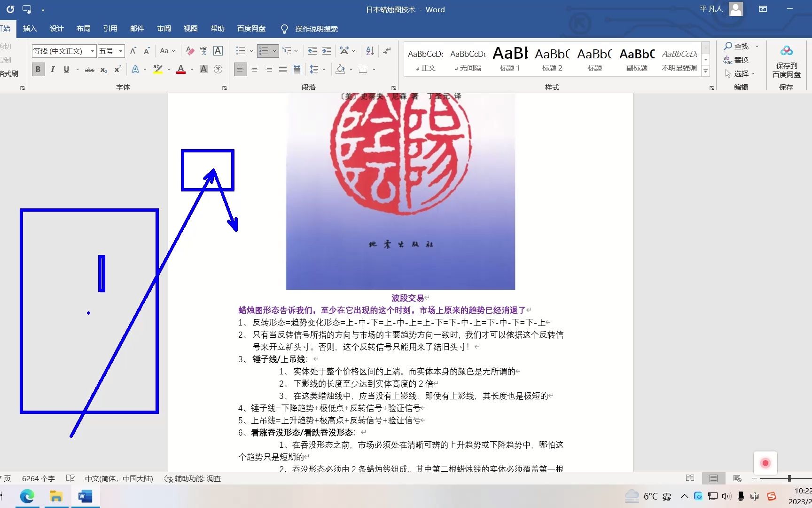The width and height of the screenshot is (812, 508).
Task: Apply the 标题 1 style
Action: pos(510,59)
